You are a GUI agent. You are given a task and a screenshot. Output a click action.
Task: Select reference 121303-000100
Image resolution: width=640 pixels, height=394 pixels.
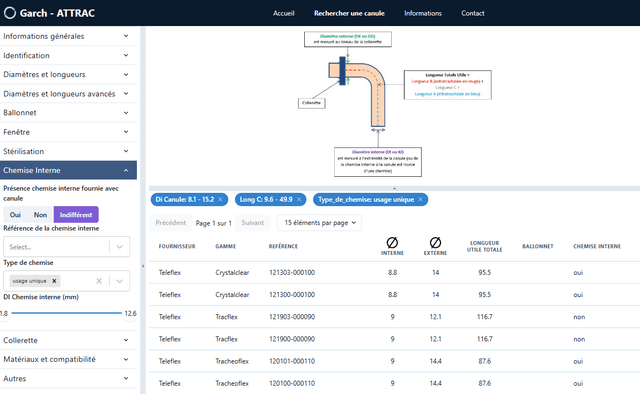coord(292,272)
